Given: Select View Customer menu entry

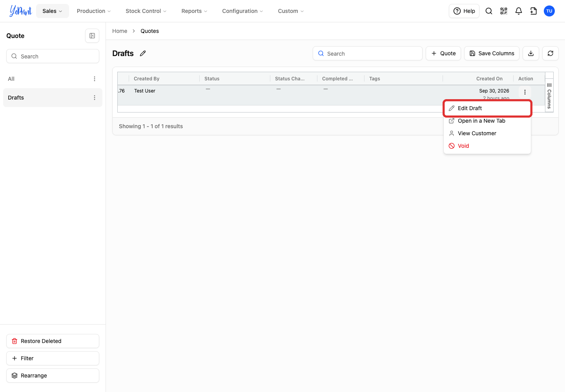Looking at the screenshot, I should (x=487, y=133).
